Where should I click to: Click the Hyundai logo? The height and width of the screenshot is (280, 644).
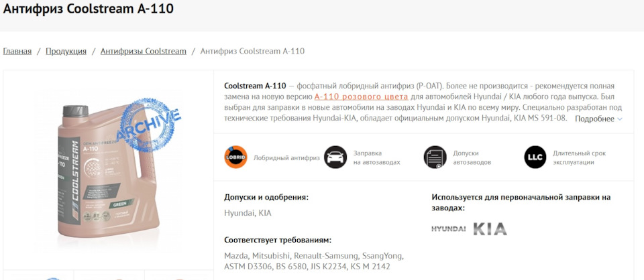448,229
